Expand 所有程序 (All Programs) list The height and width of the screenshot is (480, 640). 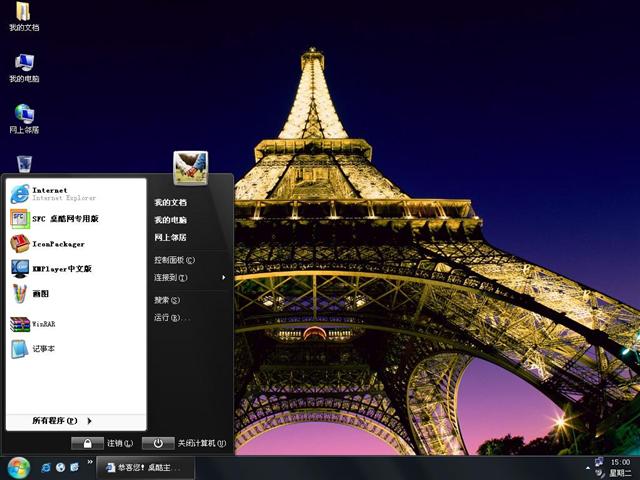62,421
